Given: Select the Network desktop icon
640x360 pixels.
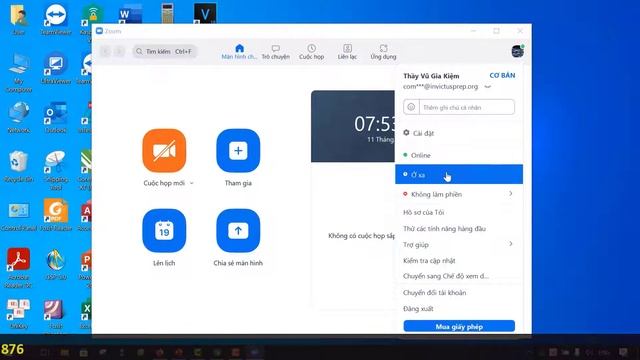Looking at the screenshot, I should [x=18, y=117].
